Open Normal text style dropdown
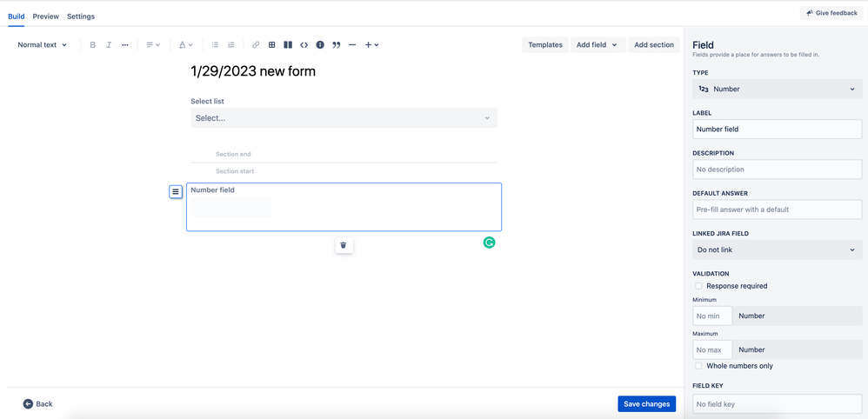 (x=42, y=45)
